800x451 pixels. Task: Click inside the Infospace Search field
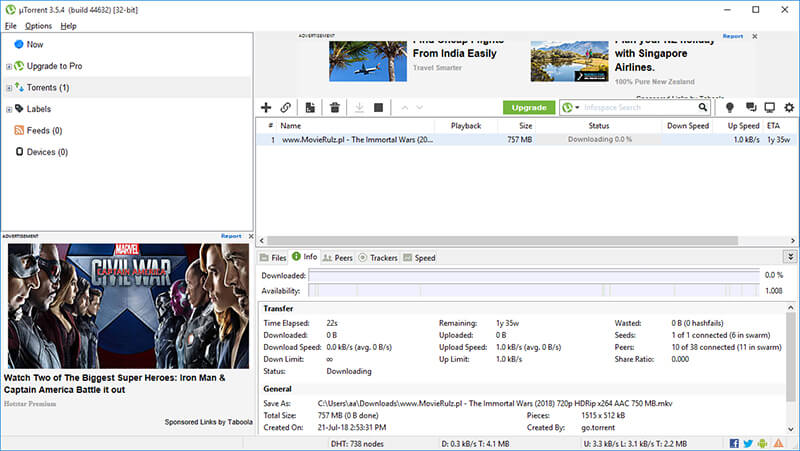[640, 108]
